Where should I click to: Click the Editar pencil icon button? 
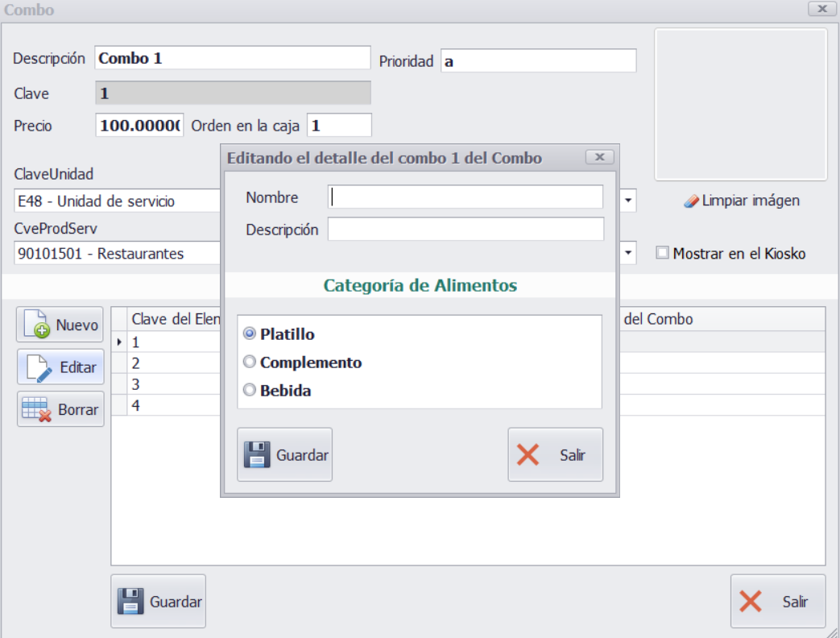coord(60,367)
